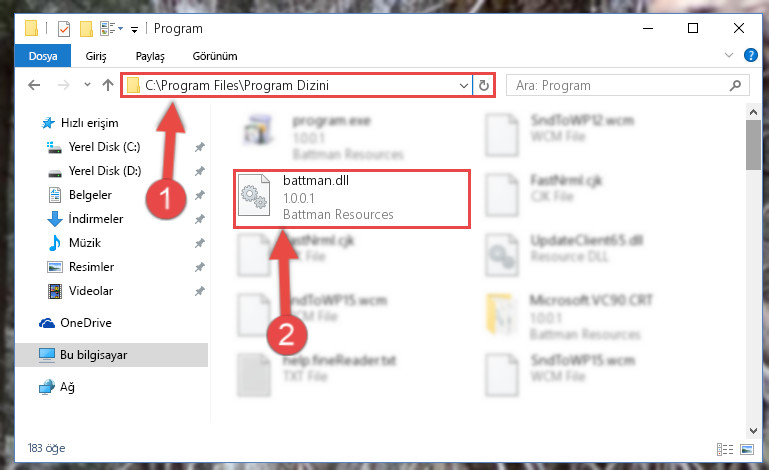Click the search magnifier icon
769x470 pixels.
pyautogui.click(x=735, y=86)
